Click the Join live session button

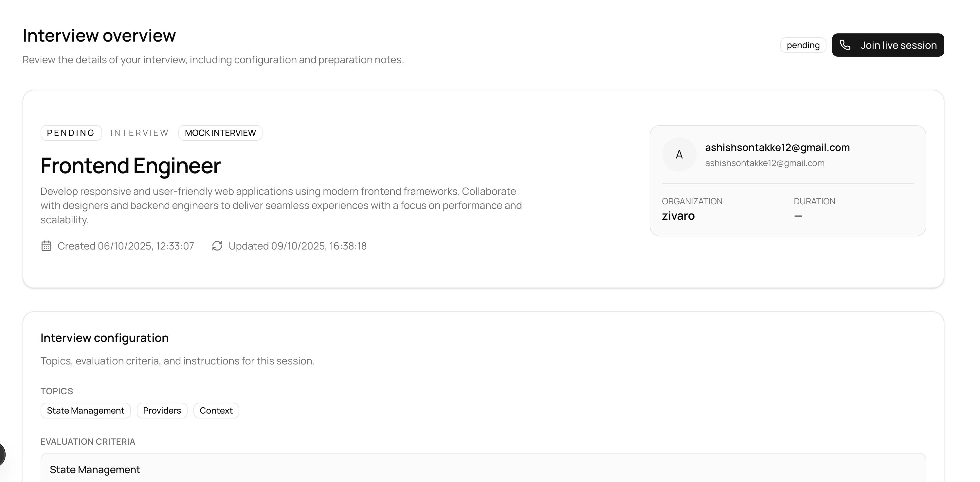[x=888, y=45]
